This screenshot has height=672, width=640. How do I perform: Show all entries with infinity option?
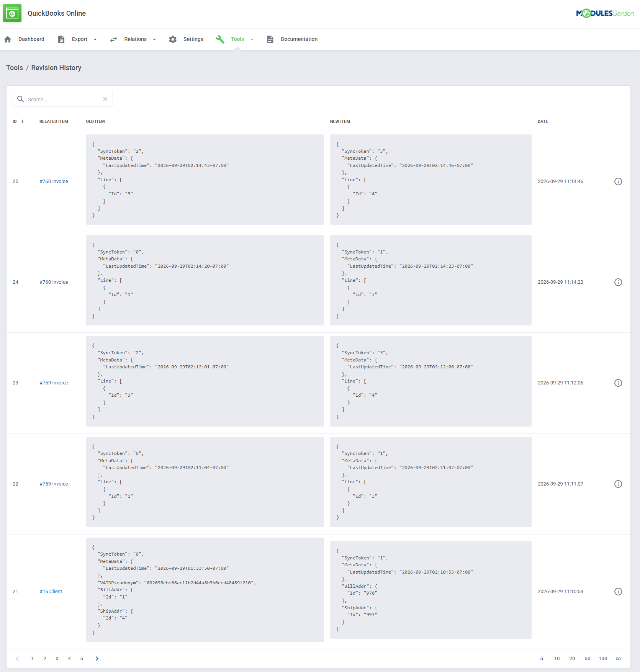[x=618, y=659]
